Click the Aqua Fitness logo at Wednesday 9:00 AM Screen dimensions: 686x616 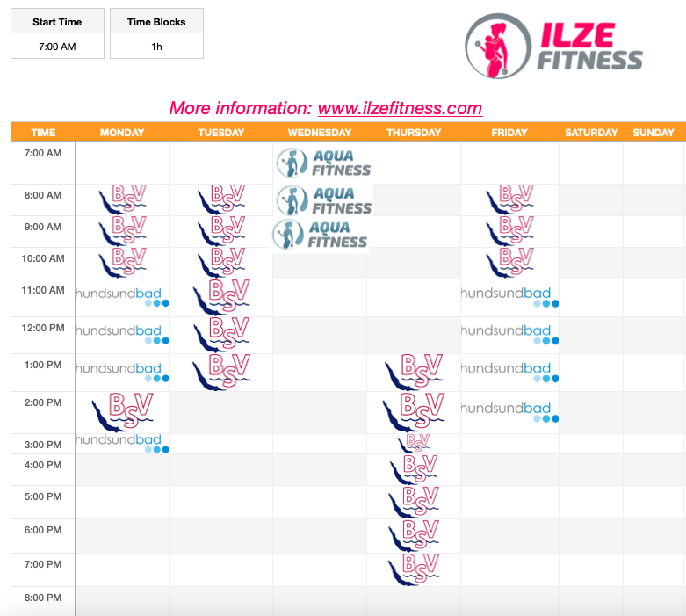320,235
